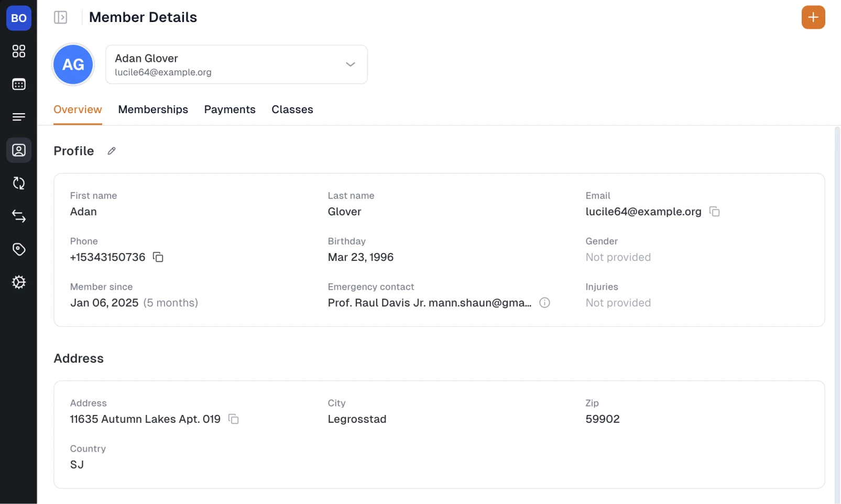The height and width of the screenshot is (504, 841).
Task: Collapse the panel using the sidebar toggle icon
Action: pos(61,17)
